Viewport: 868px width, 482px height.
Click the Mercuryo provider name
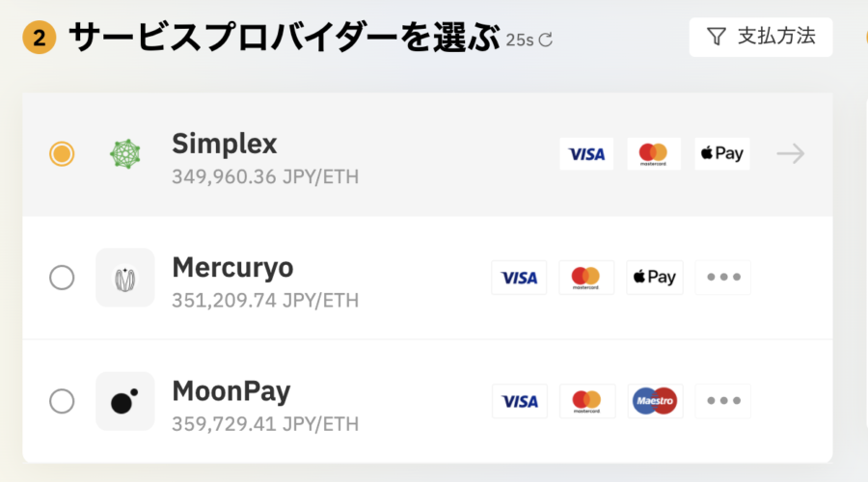pyautogui.click(x=232, y=268)
